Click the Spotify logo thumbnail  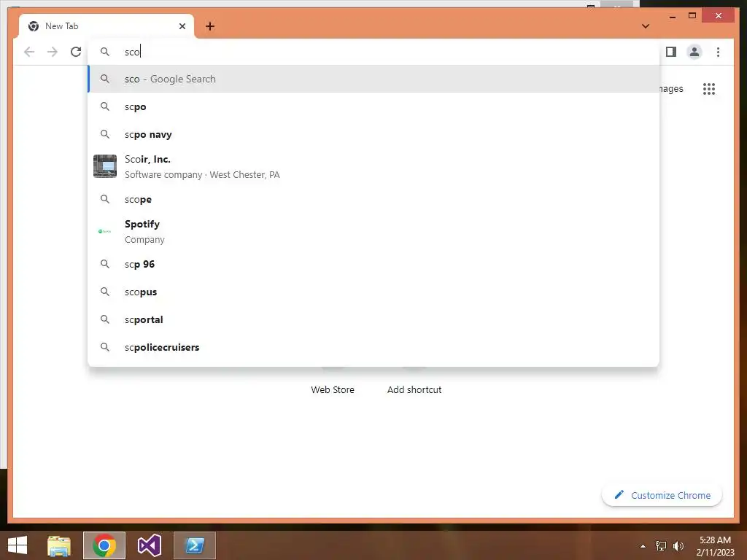(105, 231)
